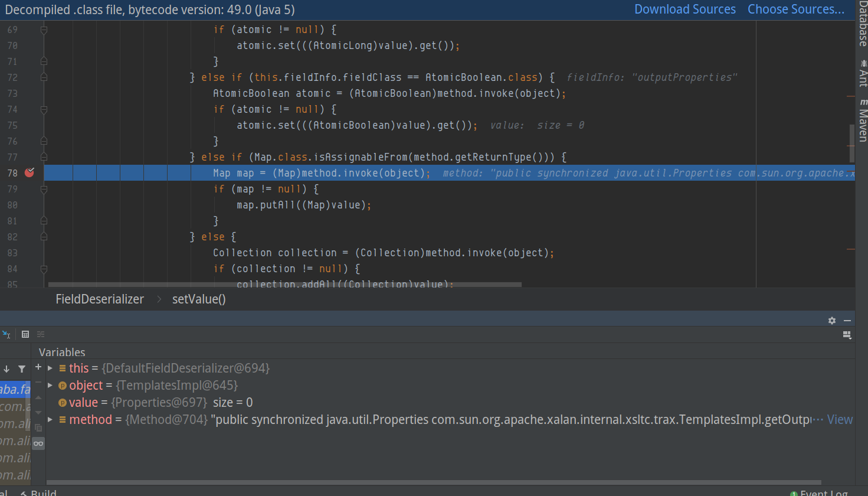Click the inline hint 'fieldInfo: "outputProperties"'
The height and width of the screenshot is (496, 868).
click(x=652, y=77)
